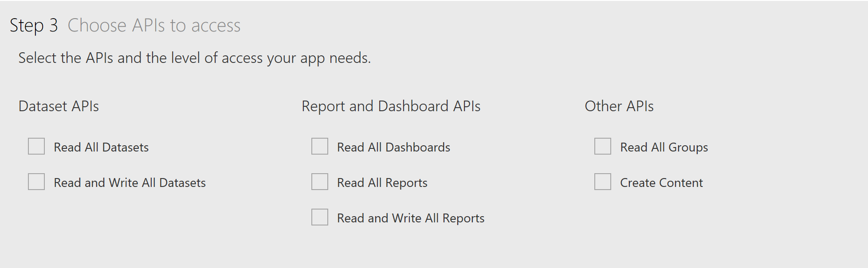
Task: Click the "Read All Dashboards" label text
Action: [x=393, y=147]
